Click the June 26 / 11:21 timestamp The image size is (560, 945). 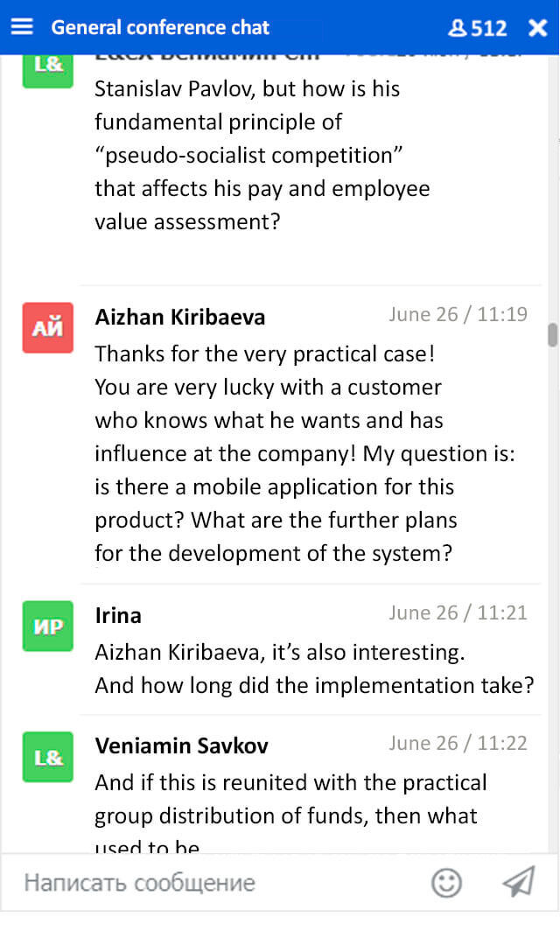point(458,612)
